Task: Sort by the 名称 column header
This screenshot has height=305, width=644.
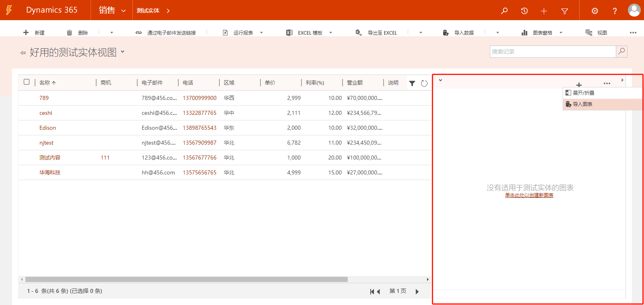Action: pyautogui.click(x=47, y=83)
